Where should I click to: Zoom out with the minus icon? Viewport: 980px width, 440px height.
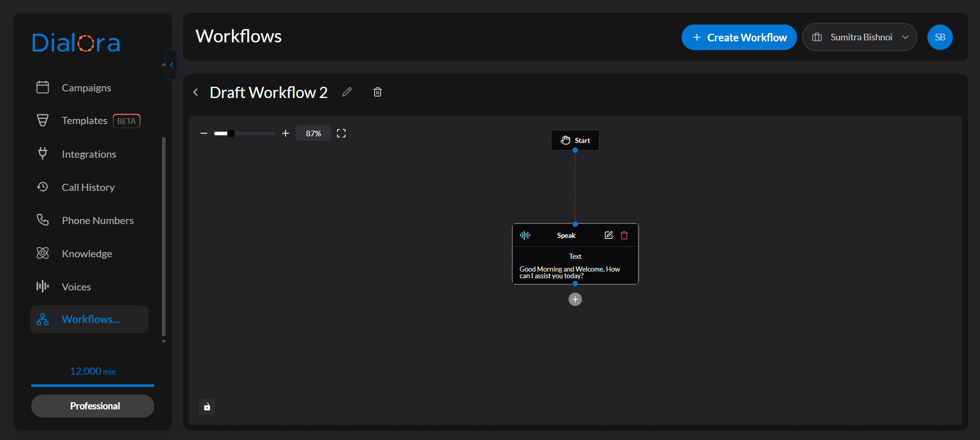click(204, 133)
